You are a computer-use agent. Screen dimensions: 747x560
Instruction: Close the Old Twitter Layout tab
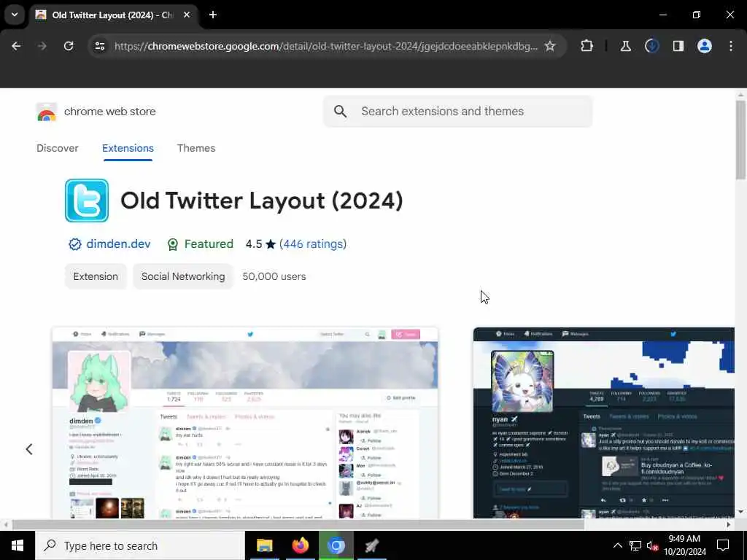point(187,15)
